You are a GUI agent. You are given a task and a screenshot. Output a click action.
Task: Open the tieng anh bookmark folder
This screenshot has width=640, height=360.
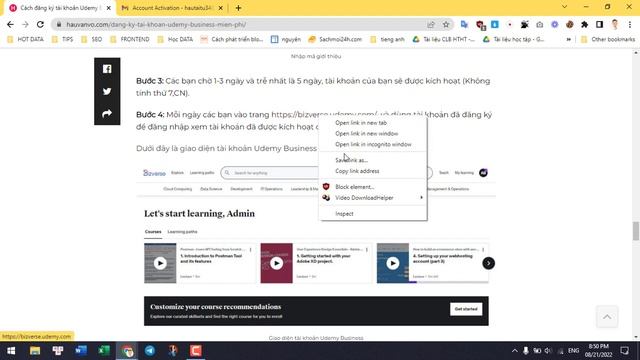pos(387,40)
